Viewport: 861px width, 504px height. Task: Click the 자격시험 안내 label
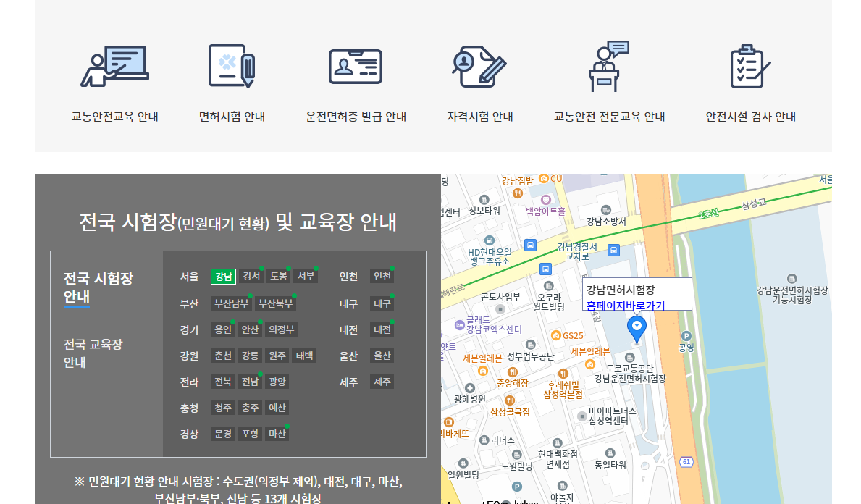480,117
